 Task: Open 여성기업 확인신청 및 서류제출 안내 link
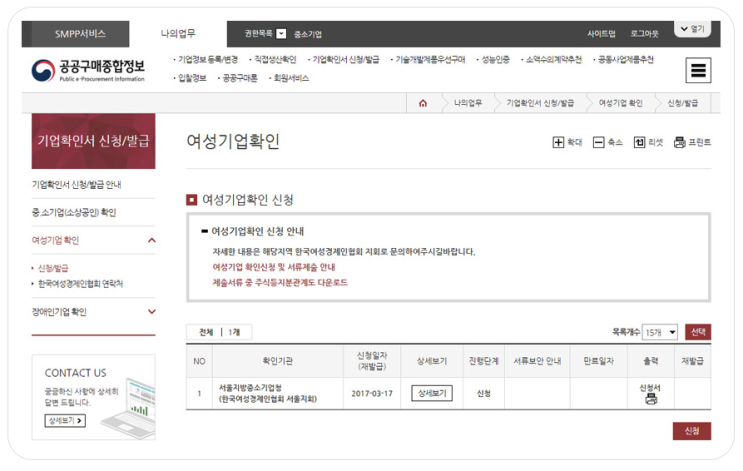tap(273, 267)
